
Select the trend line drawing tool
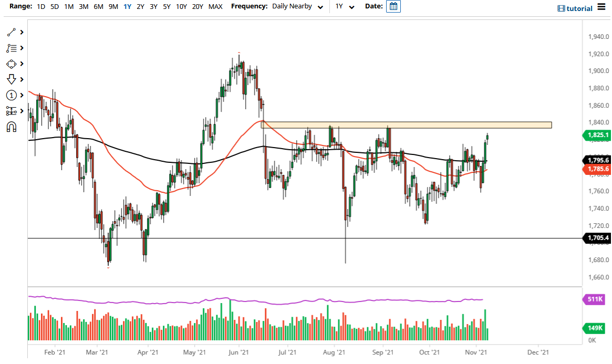pyautogui.click(x=12, y=33)
